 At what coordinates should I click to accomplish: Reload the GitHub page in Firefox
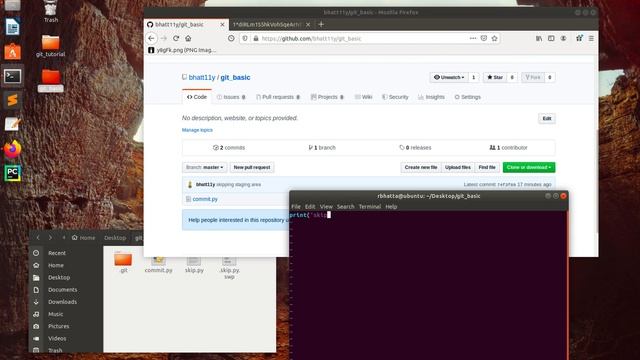176,38
